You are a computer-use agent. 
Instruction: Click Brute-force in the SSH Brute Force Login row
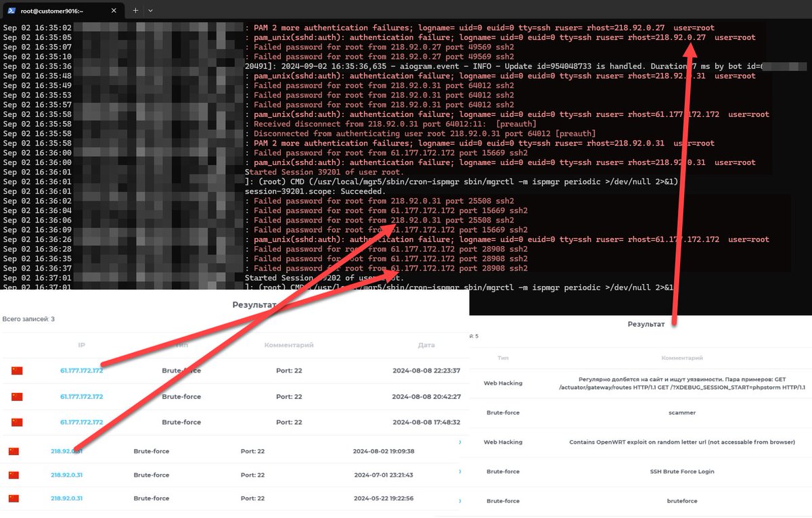503,471
